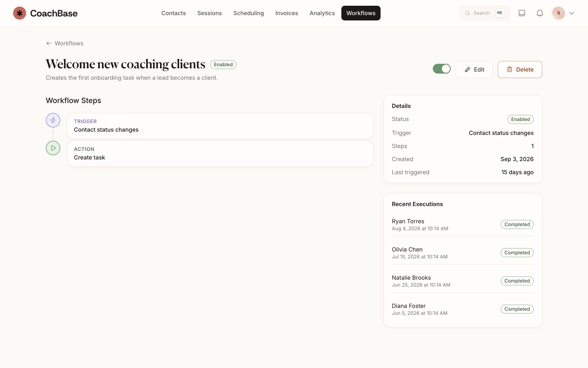Open the Action Create task card
Image resolution: width=588 pixels, height=368 pixels.
pos(220,154)
